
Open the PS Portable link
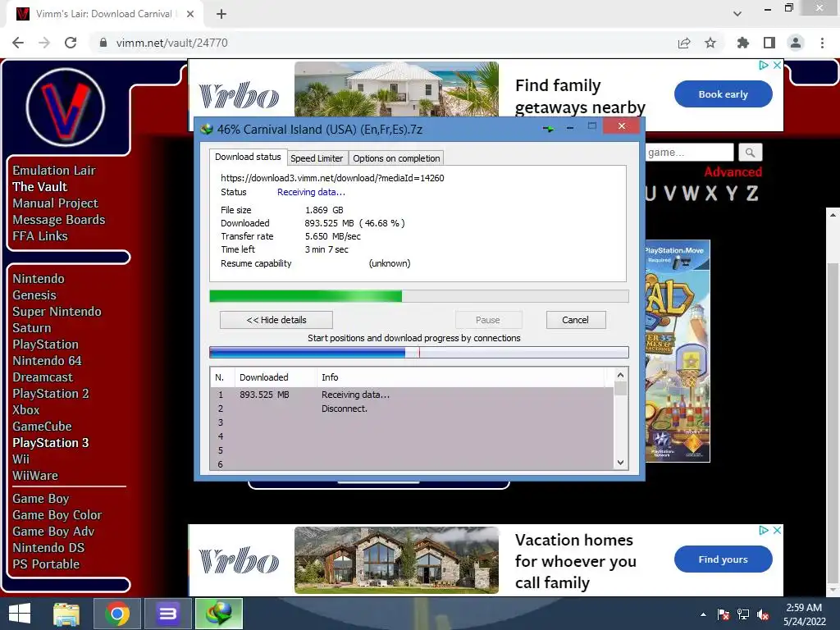tap(46, 564)
